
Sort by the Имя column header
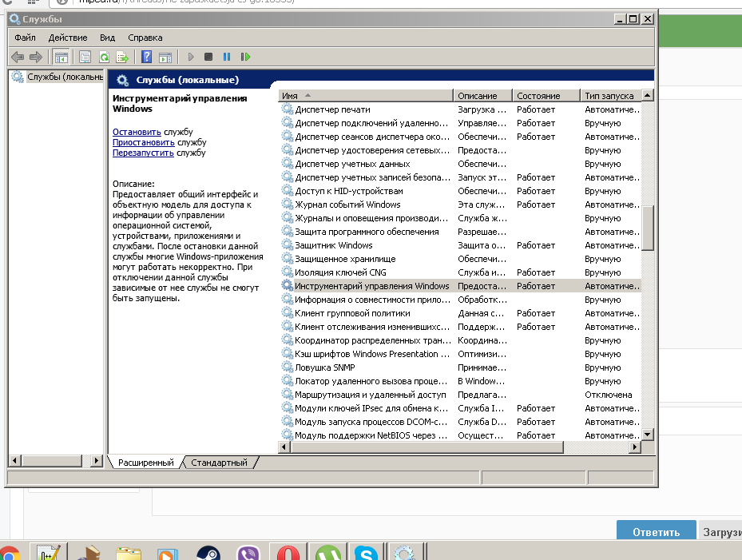pyautogui.click(x=366, y=96)
